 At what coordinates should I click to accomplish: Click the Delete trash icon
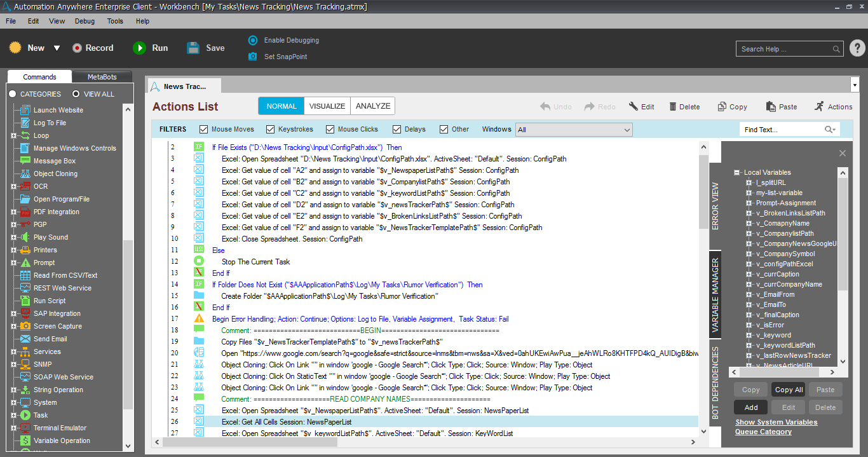coord(670,107)
